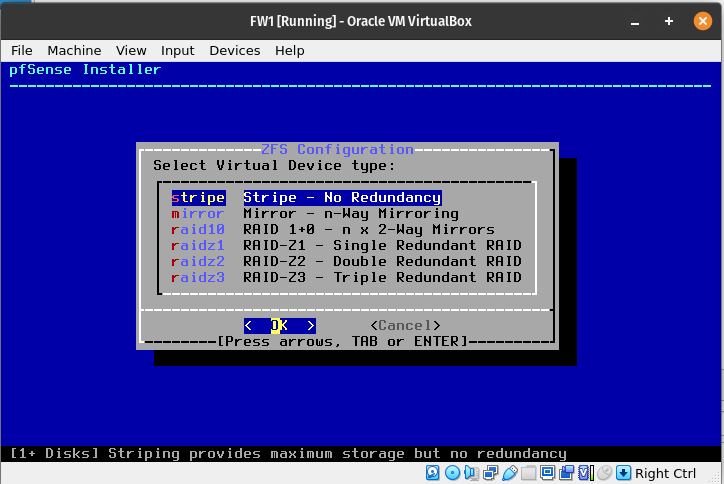
Task: Close the FW1 VirtualBox window
Action: [x=702, y=21]
